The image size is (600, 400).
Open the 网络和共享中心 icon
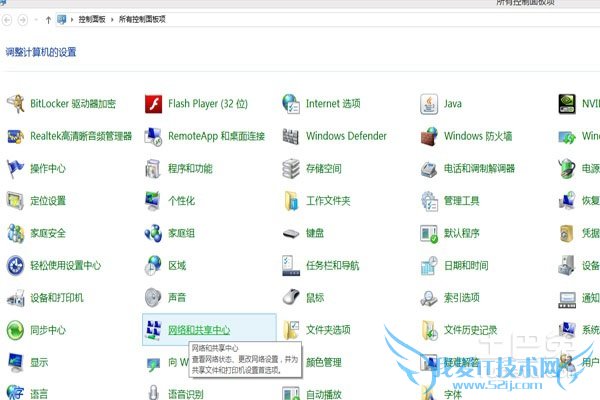tap(153, 330)
